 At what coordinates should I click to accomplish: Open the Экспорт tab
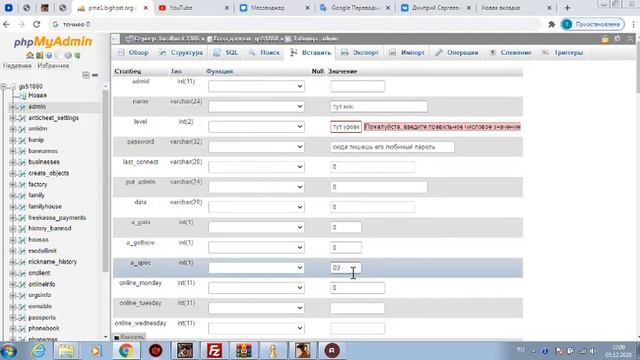tap(360, 53)
